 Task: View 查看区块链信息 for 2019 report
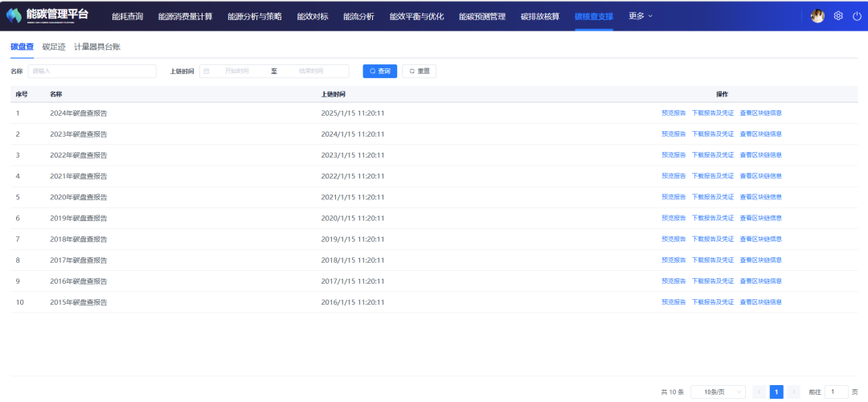coord(761,218)
